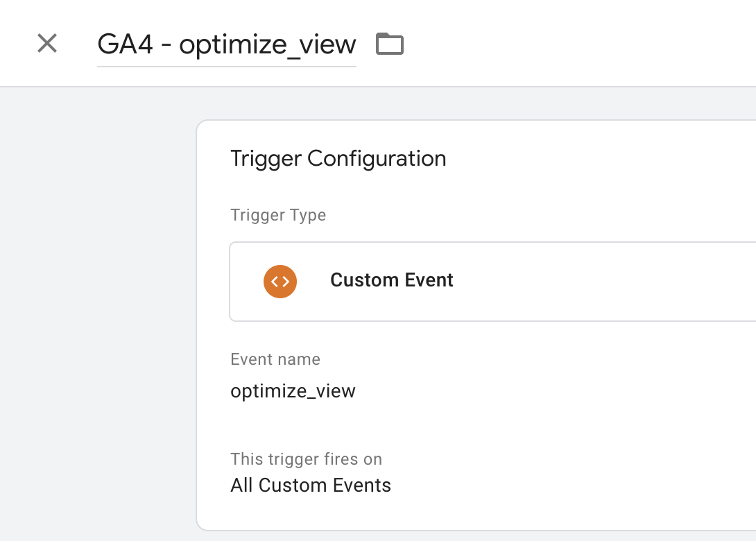This screenshot has width=756, height=541.
Task: Click the code brackets symbol inside the orange circle
Action: 280,281
